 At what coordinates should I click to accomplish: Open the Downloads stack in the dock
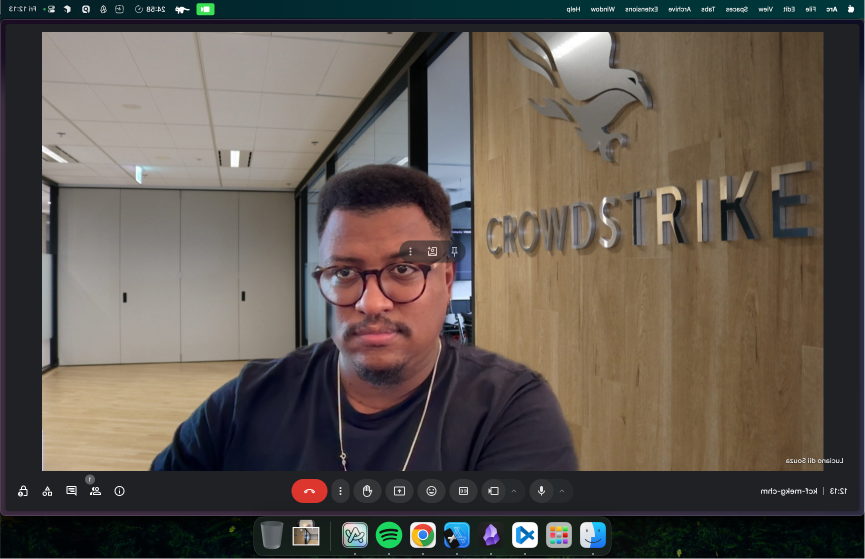[306, 534]
